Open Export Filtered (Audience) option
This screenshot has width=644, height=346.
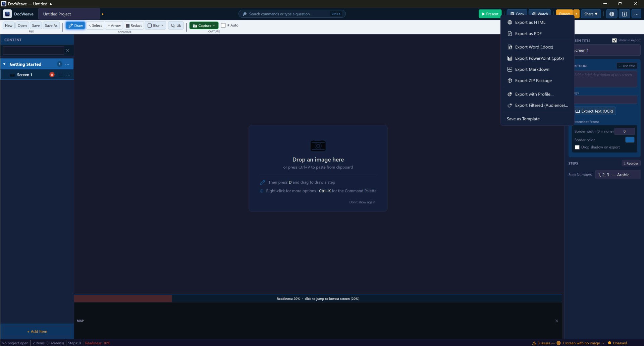tap(537, 105)
